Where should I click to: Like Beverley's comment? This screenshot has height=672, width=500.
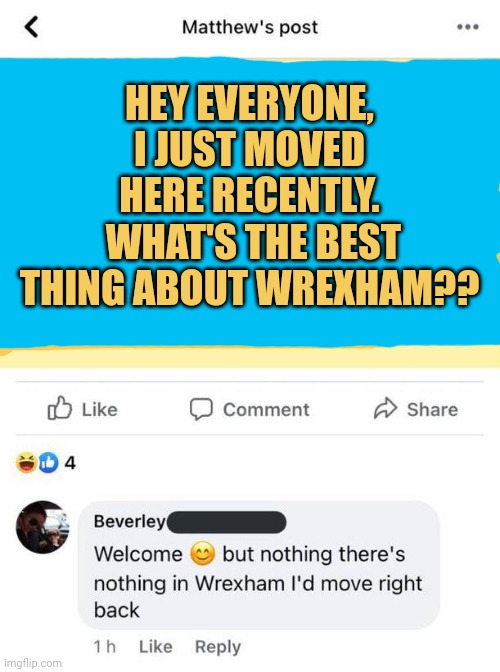[x=156, y=647]
